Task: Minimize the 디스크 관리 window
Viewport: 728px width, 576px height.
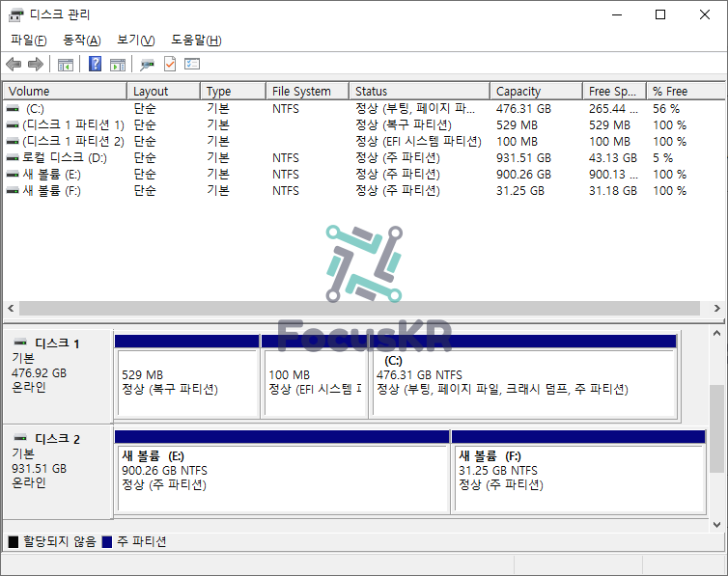Action: (x=617, y=14)
